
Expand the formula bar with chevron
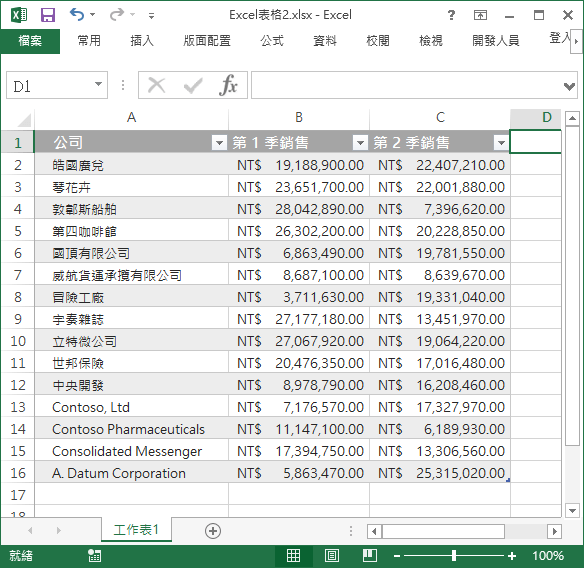tap(569, 86)
